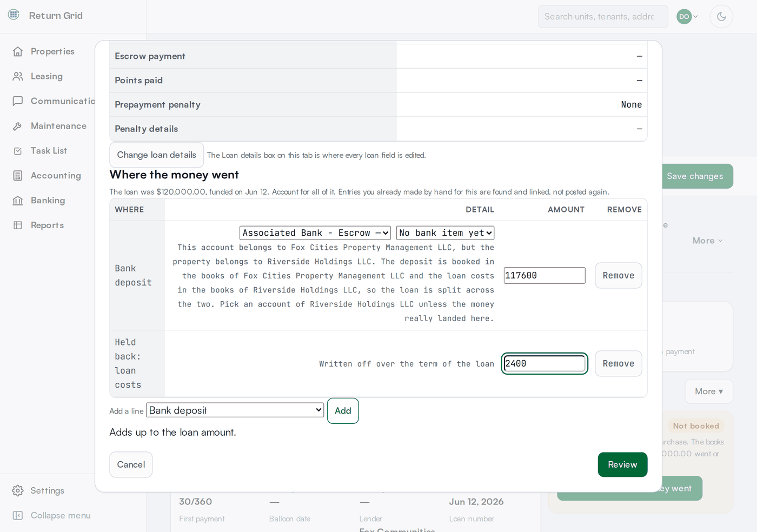This screenshot has height=532, width=757.
Task: Open Maintenance via its wrench icon
Action: tap(18, 126)
